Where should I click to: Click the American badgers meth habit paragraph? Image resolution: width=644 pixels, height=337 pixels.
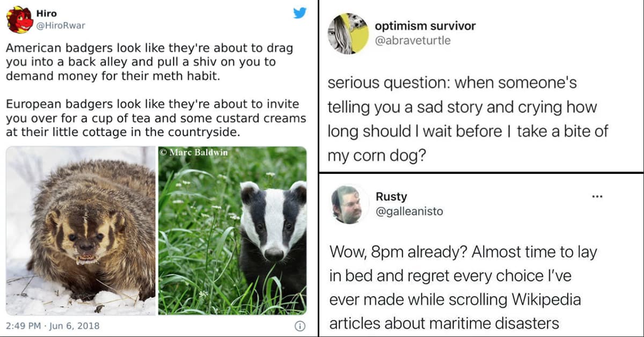tap(149, 62)
